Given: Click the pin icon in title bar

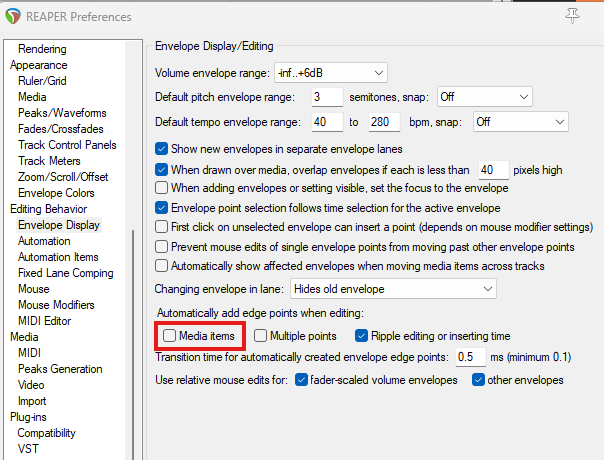Looking at the screenshot, I should tap(572, 16).
